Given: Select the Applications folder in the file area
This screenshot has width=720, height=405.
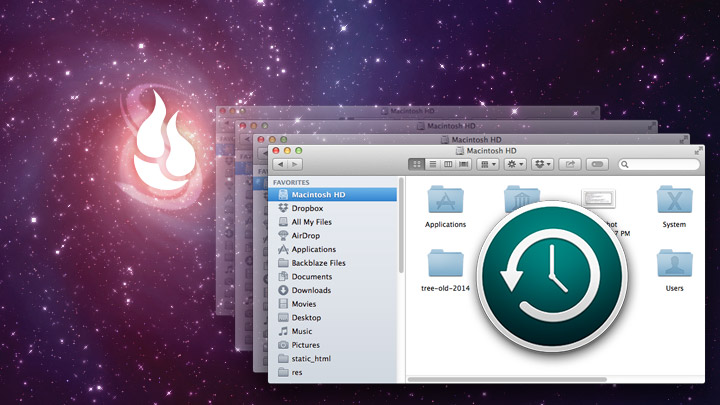Looking at the screenshot, I should [x=445, y=200].
